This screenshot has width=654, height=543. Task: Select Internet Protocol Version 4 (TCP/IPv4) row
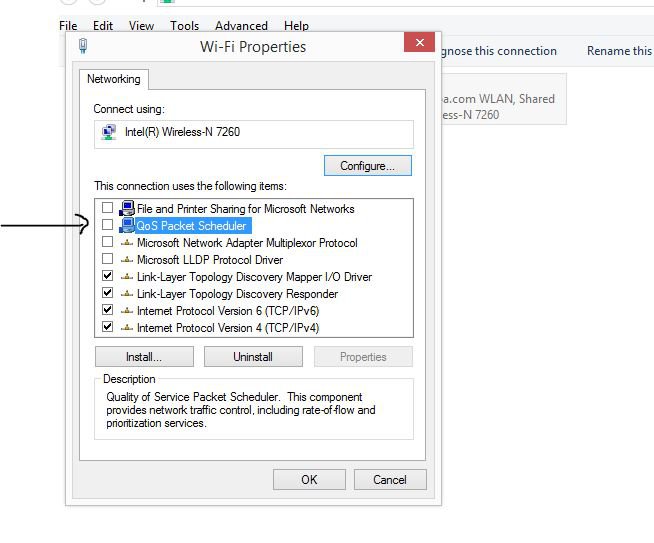coord(228,328)
